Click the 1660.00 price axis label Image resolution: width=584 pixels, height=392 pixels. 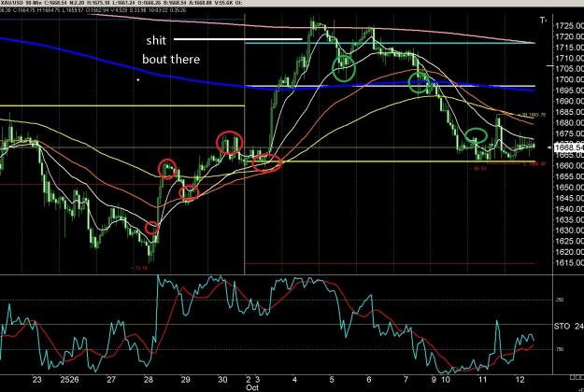569,165
